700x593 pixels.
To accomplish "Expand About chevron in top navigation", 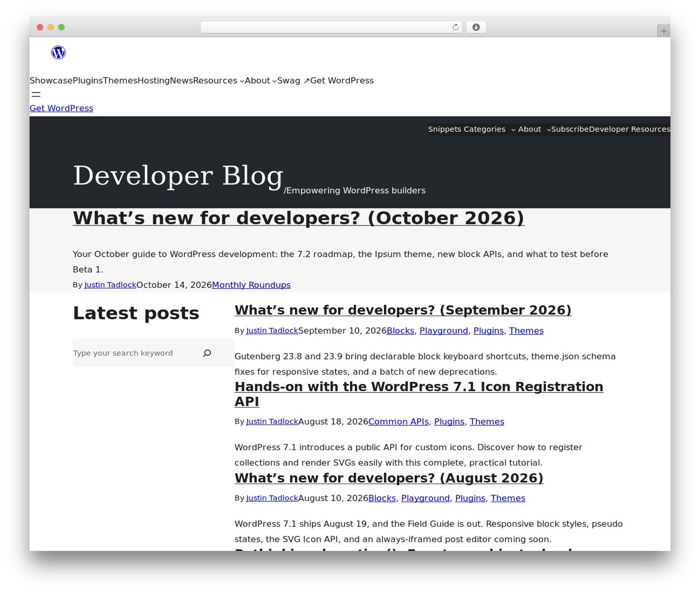I will (275, 82).
